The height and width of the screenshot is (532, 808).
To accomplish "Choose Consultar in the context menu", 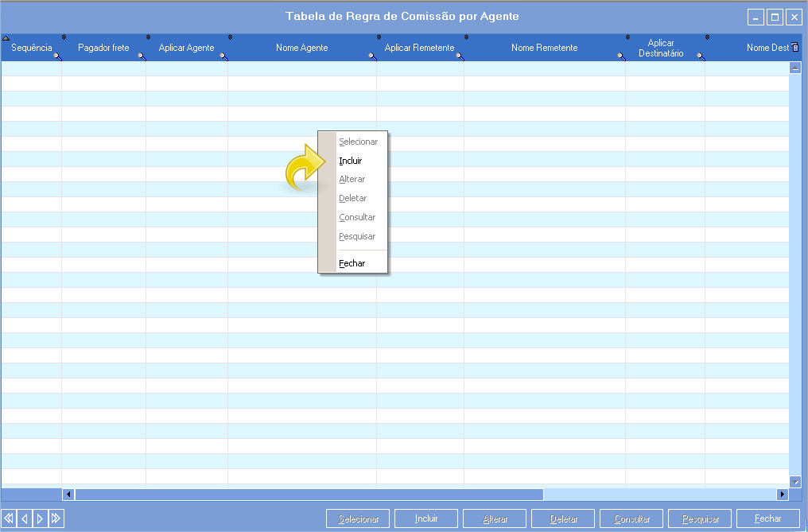I will [357, 218].
